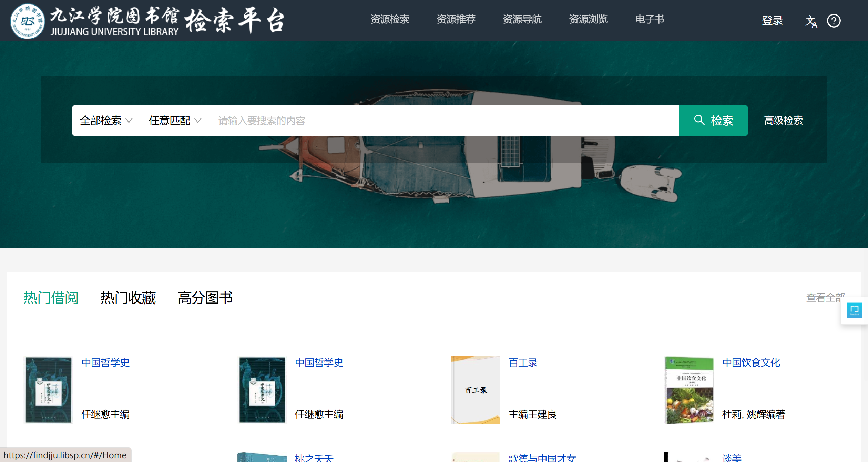Go to the 电子书 menu item
The image size is (868, 462).
coord(649,19)
